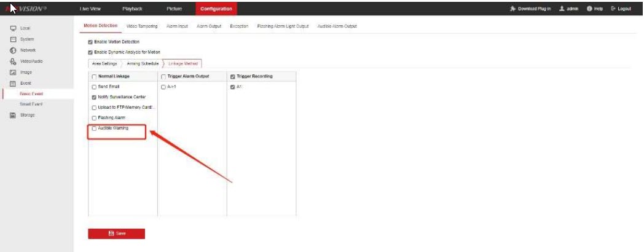This screenshot has height=252, width=644.
Task: Click the Local monitor icon in sidebar
Action: (x=12, y=28)
